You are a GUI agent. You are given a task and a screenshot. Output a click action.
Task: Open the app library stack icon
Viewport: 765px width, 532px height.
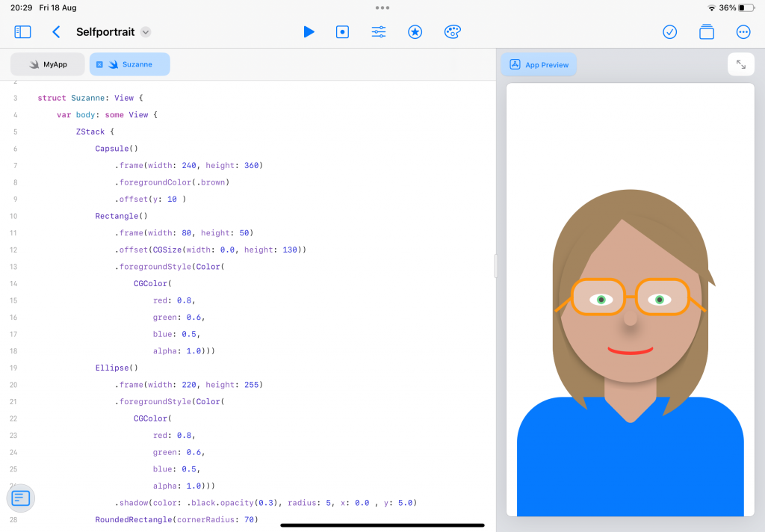(x=706, y=32)
